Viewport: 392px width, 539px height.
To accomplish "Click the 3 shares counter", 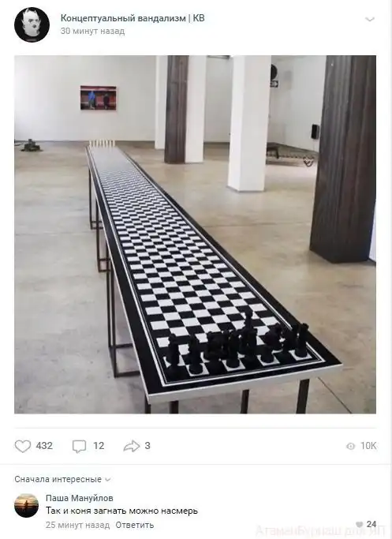I will [x=147, y=446].
